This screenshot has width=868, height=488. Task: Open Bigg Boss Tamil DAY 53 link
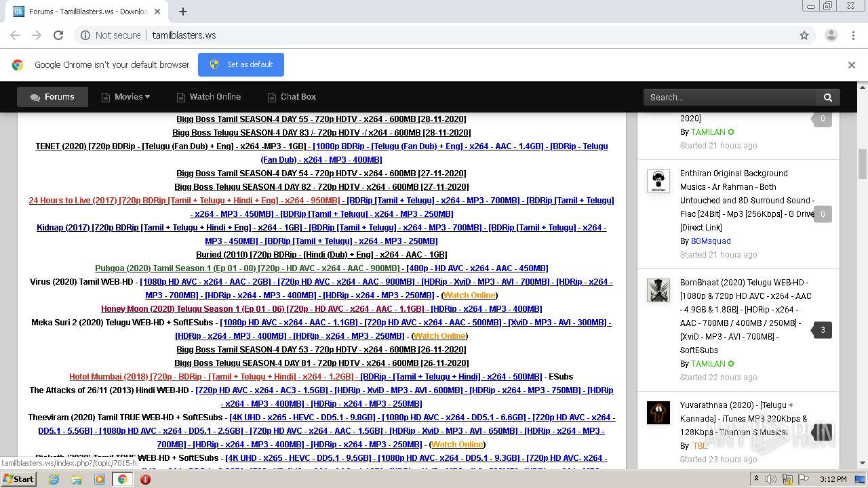321,350
